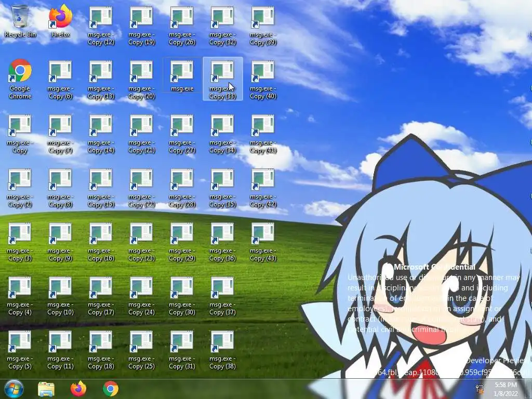Viewport: 532px width, 399px height.
Task: Launch Firefox from the desktop shortcut
Action: (60, 21)
